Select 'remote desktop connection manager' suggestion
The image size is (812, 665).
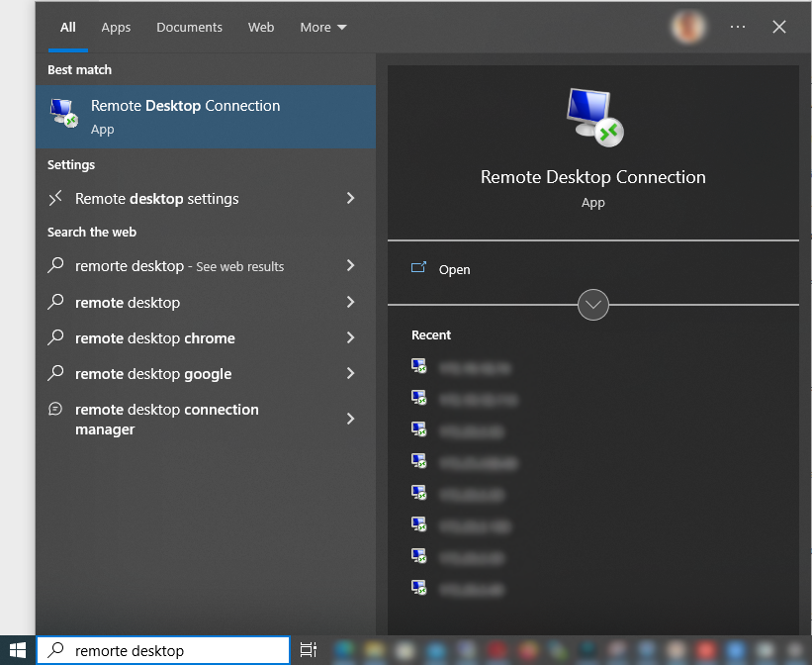206,420
